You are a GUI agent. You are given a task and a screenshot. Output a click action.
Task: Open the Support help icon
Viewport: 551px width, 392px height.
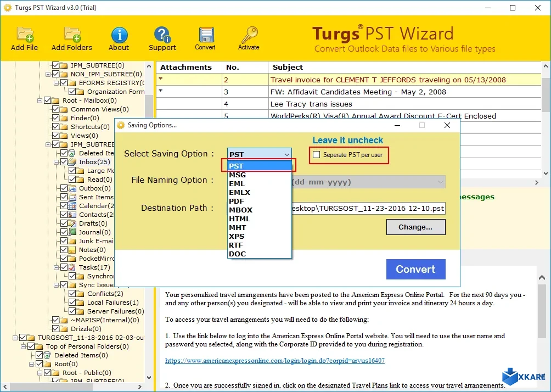[x=162, y=35]
